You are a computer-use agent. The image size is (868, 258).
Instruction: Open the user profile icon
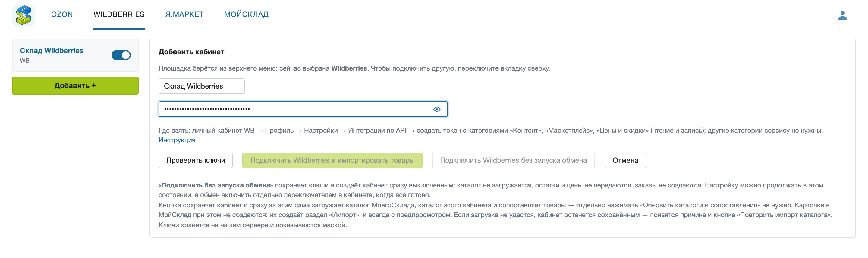[x=842, y=15]
